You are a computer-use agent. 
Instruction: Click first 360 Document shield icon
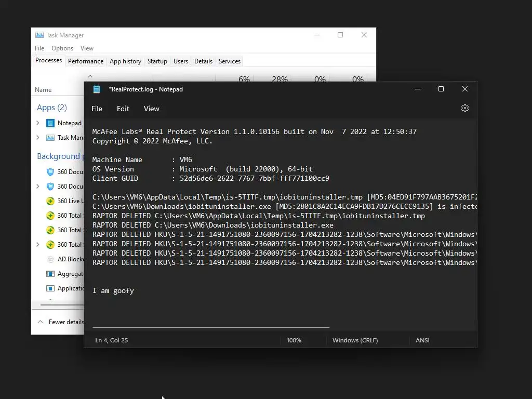[x=50, y=171]
